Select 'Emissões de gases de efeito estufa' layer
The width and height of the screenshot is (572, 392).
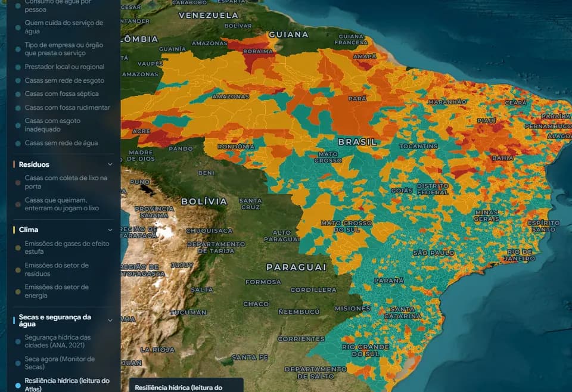[x=62, y=248]
